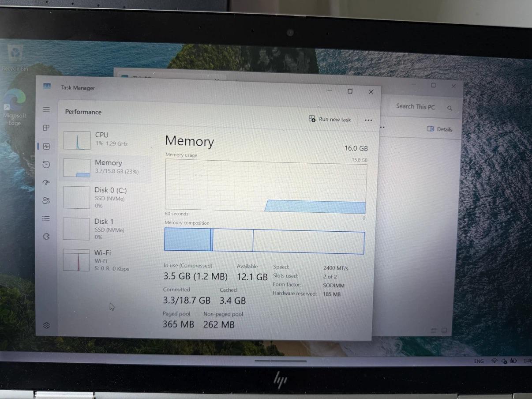Open the Wi-Fi network tray icon

coord(494,361)
